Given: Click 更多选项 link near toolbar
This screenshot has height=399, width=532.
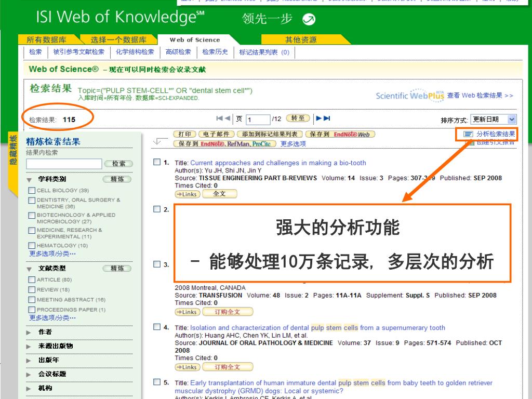Looking at the screenshot, I should (x=293, y=144).
